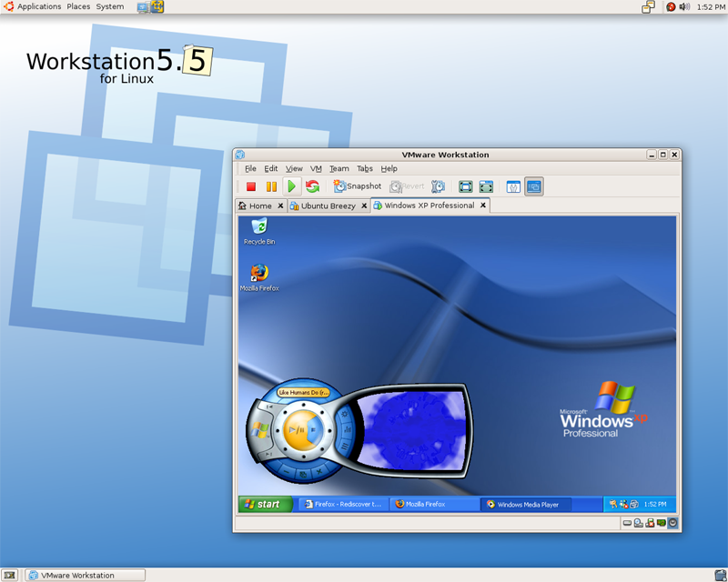This screenshot has width=728, height=582.
Task: Open media player settings sun icon
Action: tap(345, 414)
